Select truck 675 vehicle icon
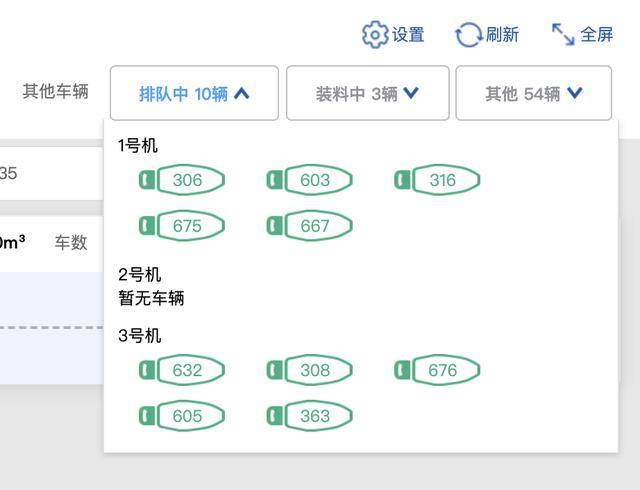Viewport: 640px width, 490px height. (x=182, y=226)
